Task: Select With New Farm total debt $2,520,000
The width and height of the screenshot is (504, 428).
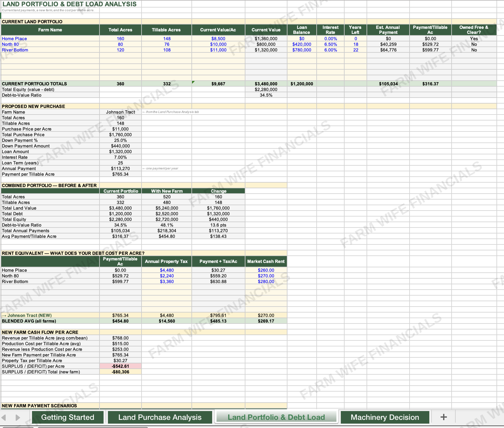Action: point(167,214)
